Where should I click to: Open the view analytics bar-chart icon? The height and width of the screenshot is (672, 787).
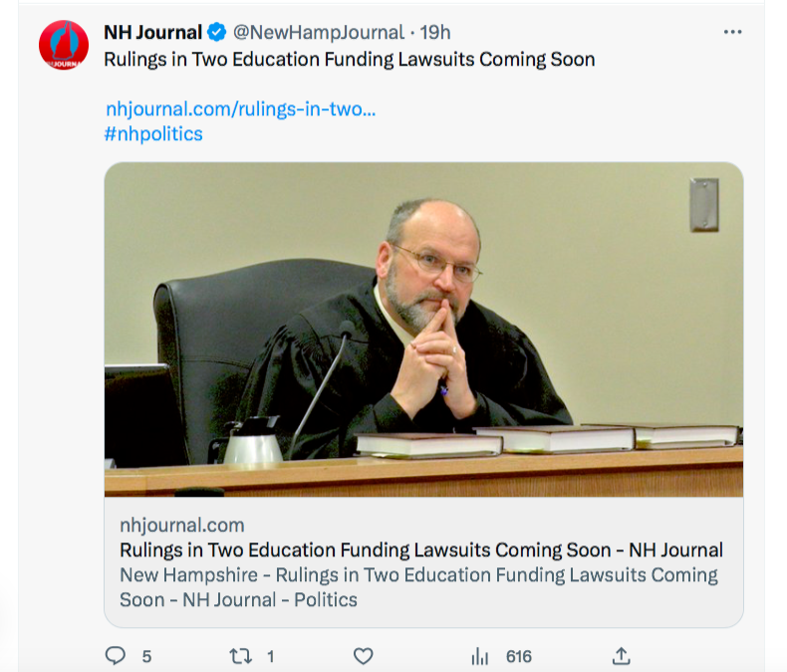(480, 656)
